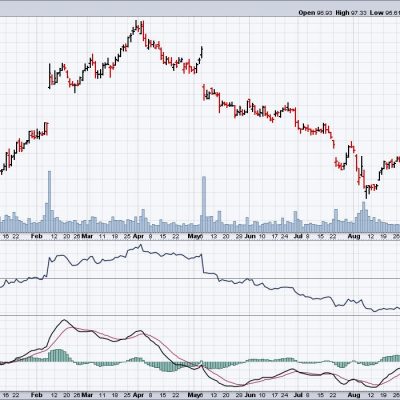Click the relative strength line's April peak
This screenshot has height=400, width=400.
coord(140,245)
